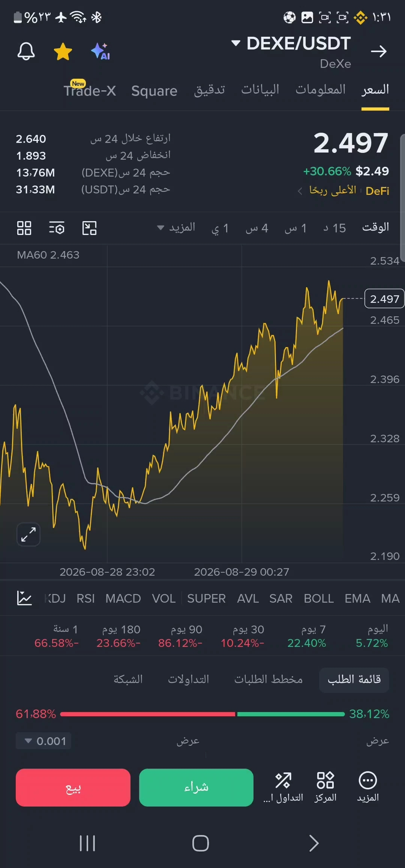Tap the red sell ratio bar 61.88%
This screenshot has width=405, height=868.
147,714
